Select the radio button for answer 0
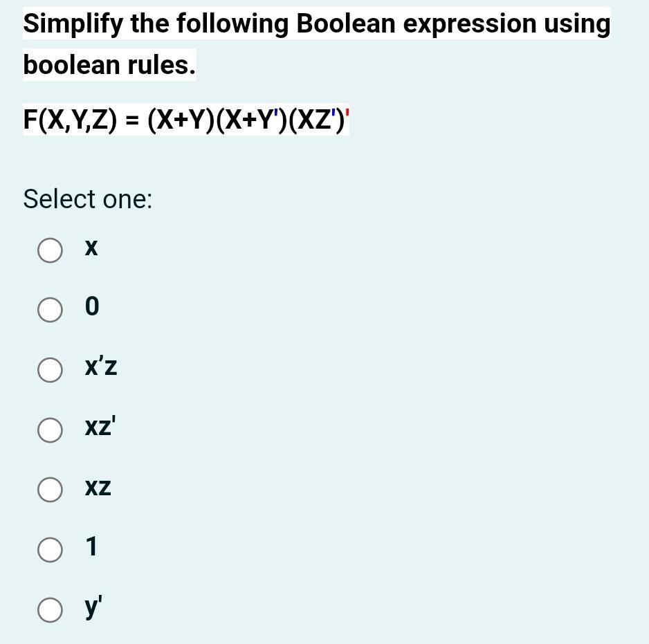The height and width of the screenshot is (644, 649). coord(50,310)
